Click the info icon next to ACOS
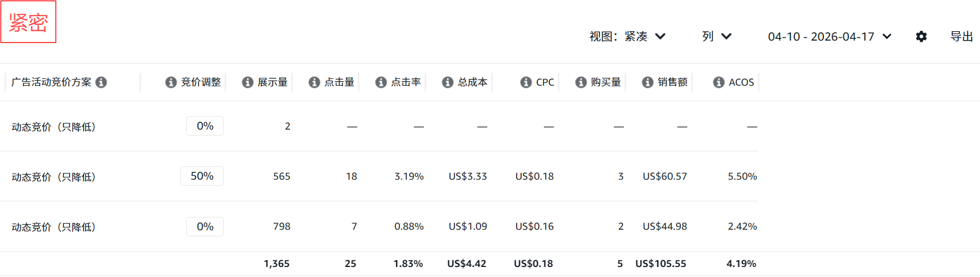 click(719, 82)
